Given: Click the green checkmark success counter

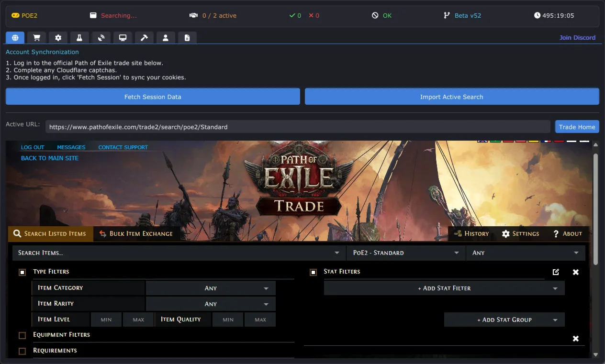Looking at the screenshot, I should tap(295, 15).
